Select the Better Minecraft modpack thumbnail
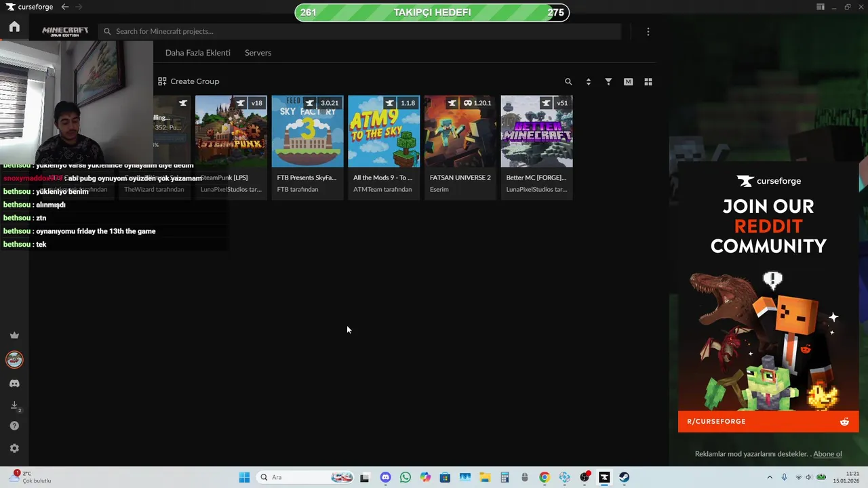 536,131
